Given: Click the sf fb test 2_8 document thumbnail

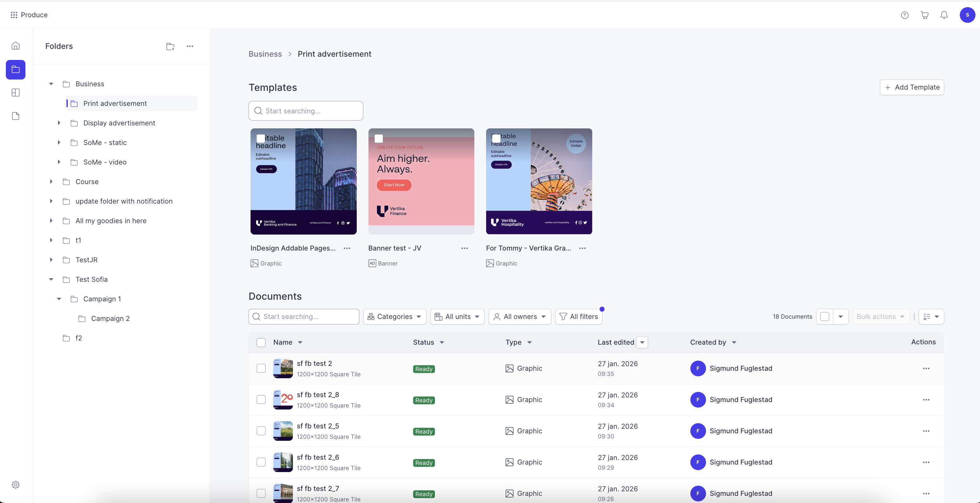Looking at the screenshot, I should click(x=283, y=400).
